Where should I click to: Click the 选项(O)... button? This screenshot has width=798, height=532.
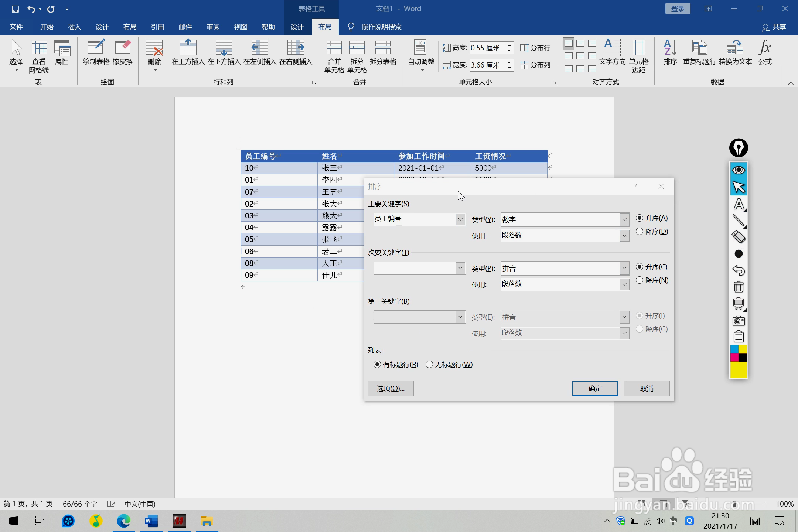coord(391,388)
